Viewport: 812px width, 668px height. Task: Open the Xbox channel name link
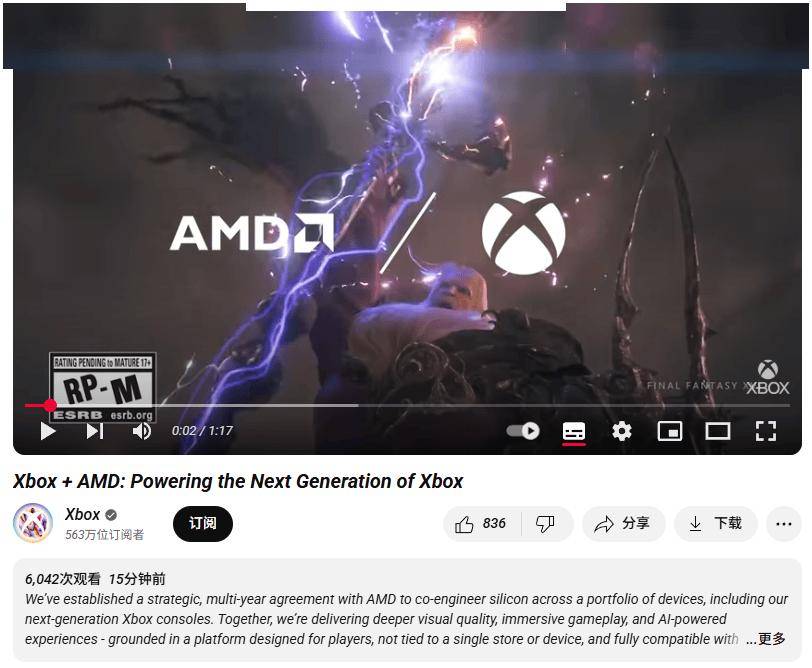tap(82, 514)
